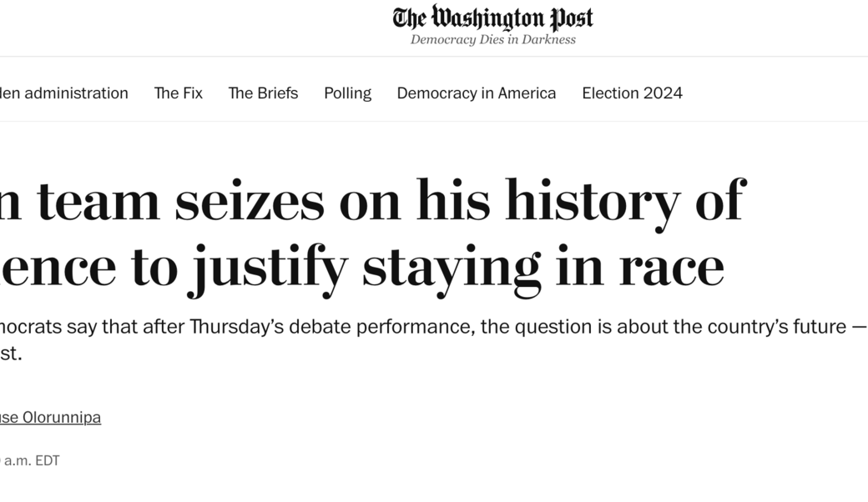
Task: Open the Biden administration section
Action: point(65,93)
